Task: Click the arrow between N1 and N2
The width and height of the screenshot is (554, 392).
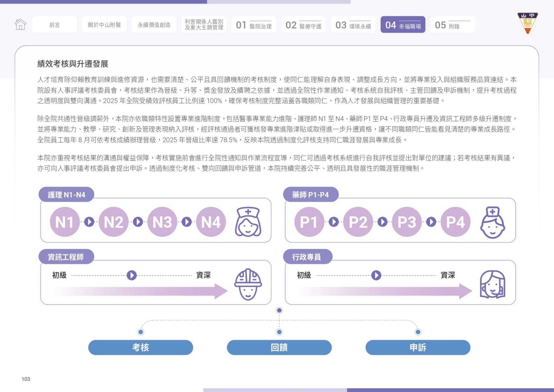Action: 89,222
